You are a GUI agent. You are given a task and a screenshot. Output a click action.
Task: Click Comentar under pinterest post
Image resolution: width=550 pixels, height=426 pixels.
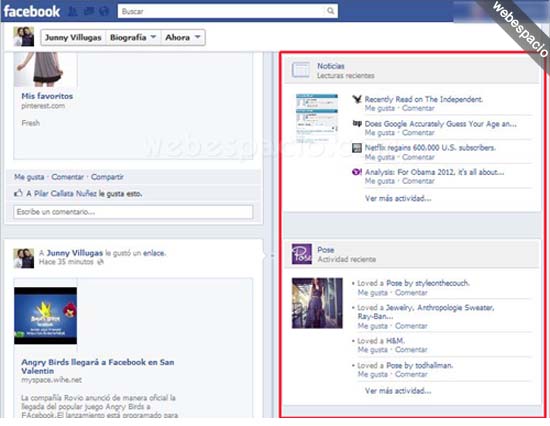click(67, 177)
